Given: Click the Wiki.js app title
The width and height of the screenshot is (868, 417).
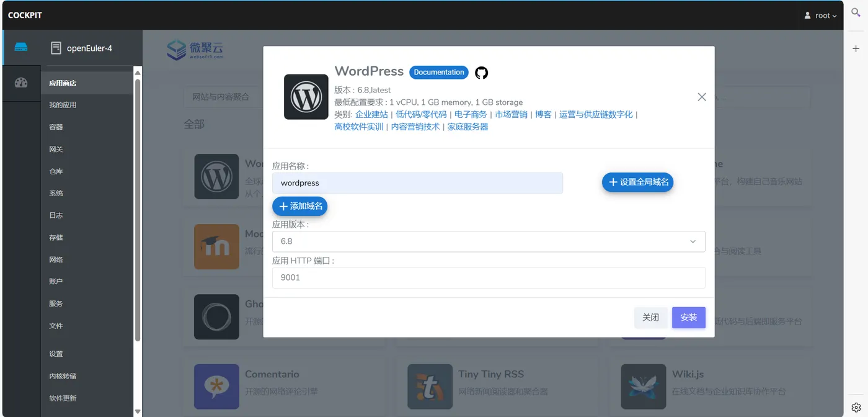Looking at the screenshot, I should tap(688, 374).
